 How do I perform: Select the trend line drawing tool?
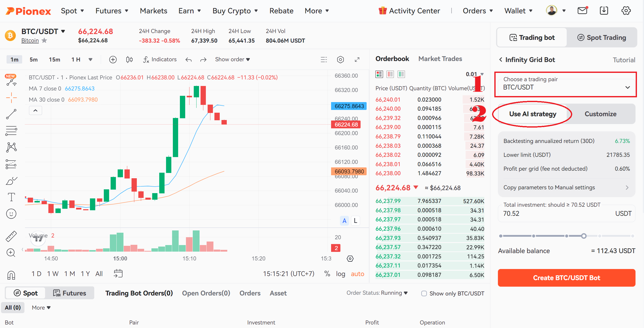[11, 114]
